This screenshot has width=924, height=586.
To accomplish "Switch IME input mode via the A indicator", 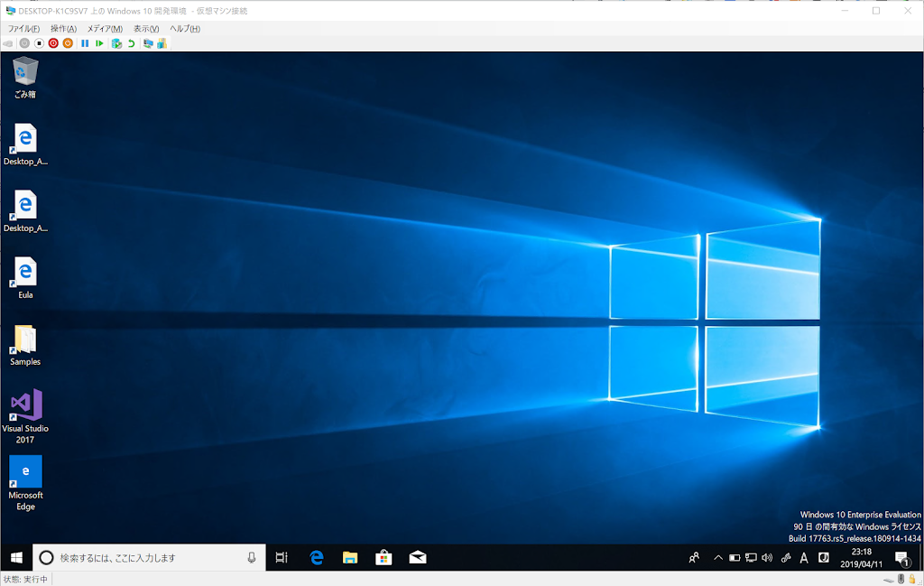I will 804,558.
